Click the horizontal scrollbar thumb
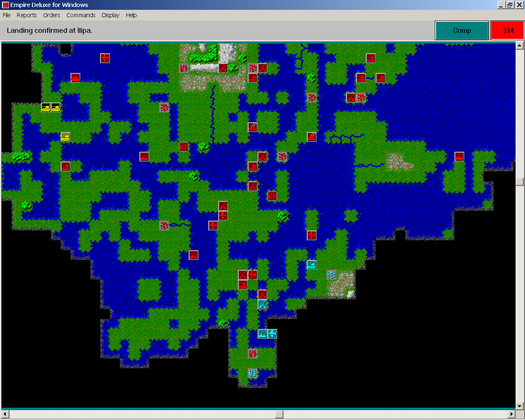The width and height of the screenshot is (525, 420). (x=279, y=414)
